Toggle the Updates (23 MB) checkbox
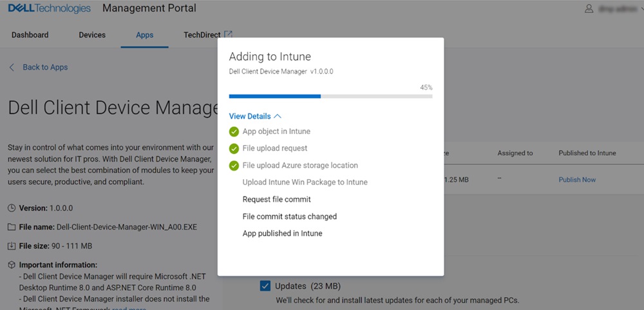 tap(265, 286)
